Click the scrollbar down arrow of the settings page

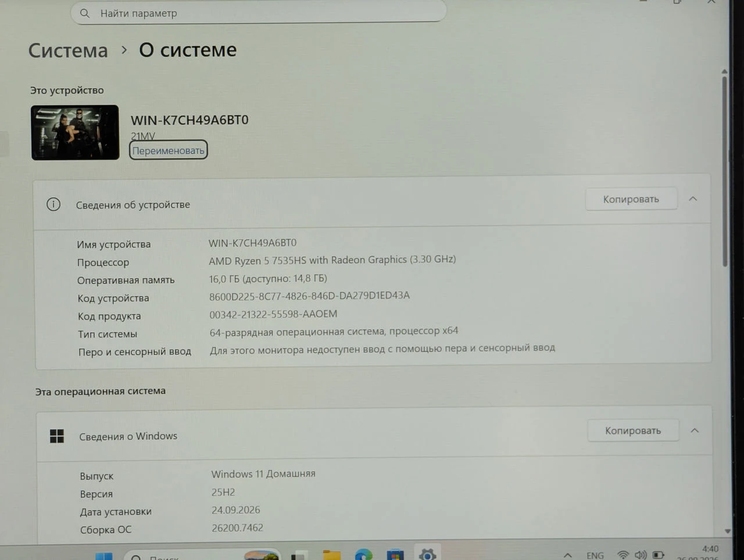click(x=727, y=531)
